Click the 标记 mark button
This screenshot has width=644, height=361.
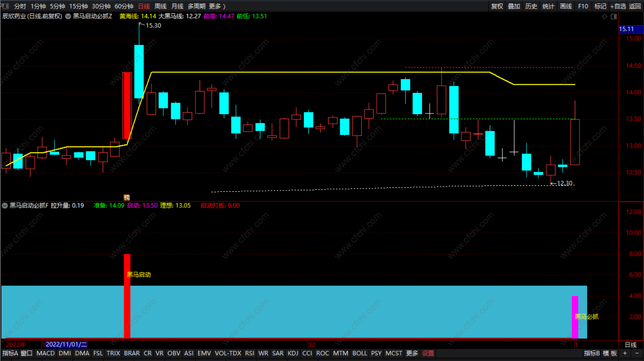pyautogui.click(x=600, y=6)
